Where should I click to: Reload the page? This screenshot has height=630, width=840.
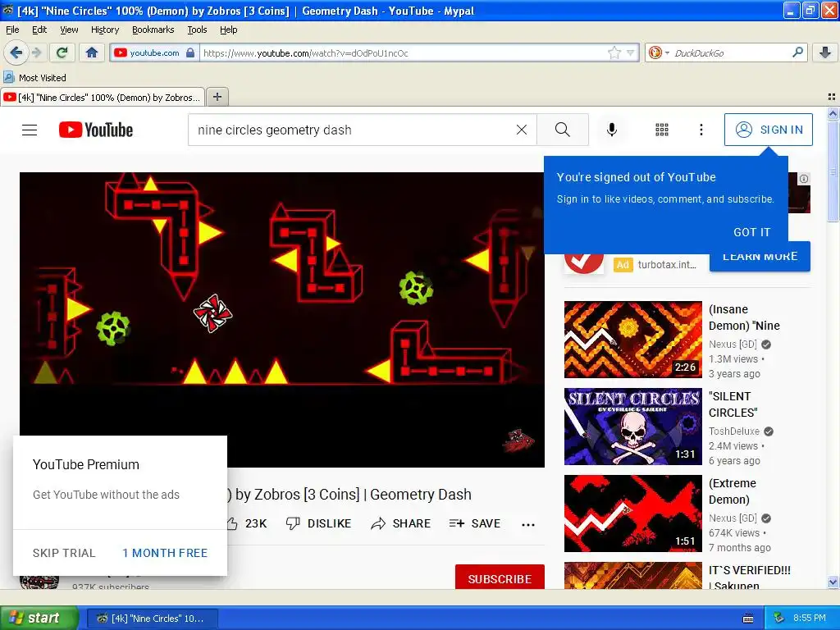coord(62,52)
